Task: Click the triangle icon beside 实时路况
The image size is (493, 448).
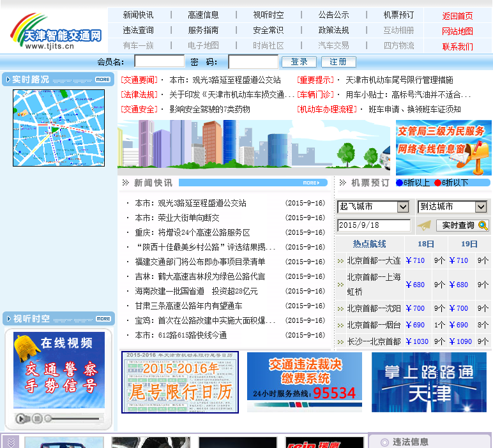Action: pyautogui.click(x=8, y=80)
